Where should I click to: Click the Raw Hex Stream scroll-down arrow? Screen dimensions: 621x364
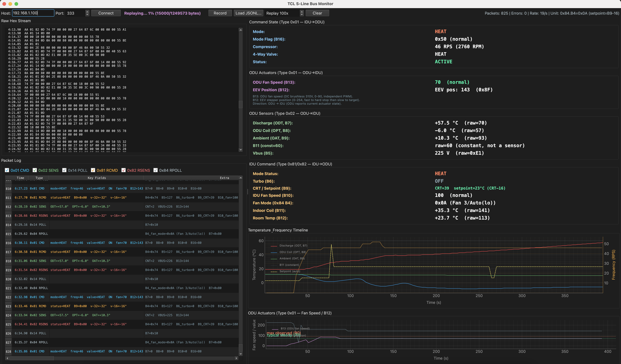[241, 150]
